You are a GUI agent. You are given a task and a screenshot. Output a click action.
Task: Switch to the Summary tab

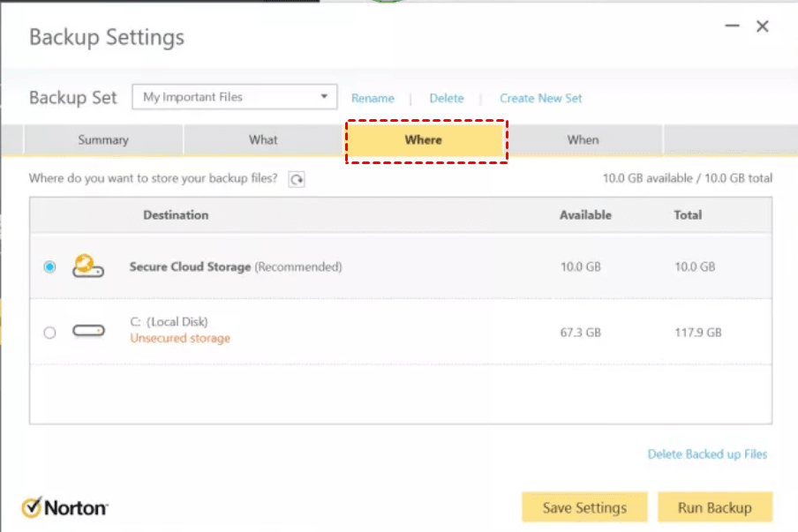pyautogui.click(x=103, y=139)
